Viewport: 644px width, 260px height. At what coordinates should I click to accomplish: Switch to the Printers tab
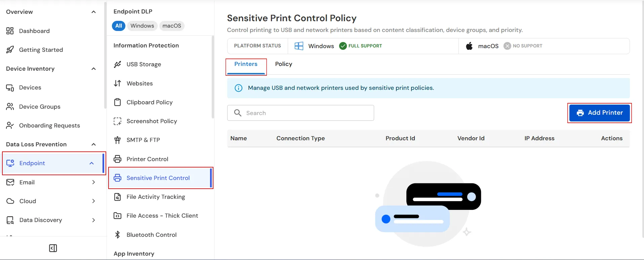tap(246, 64)
